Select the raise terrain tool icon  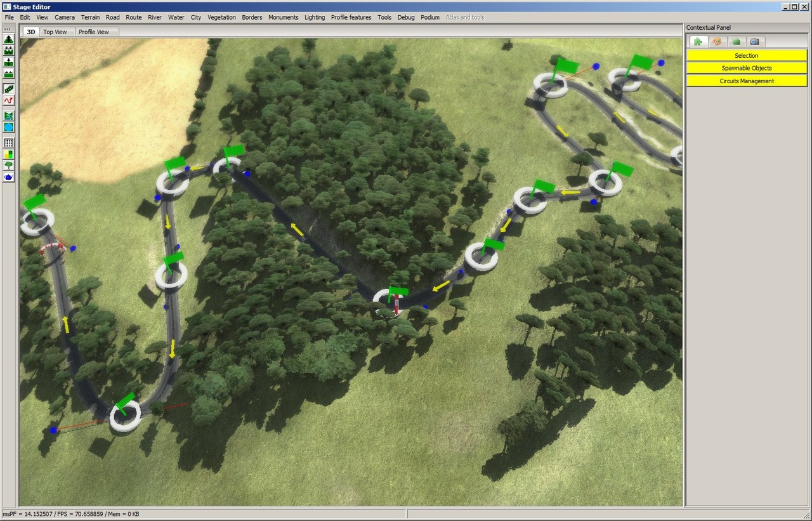[9, 39]
